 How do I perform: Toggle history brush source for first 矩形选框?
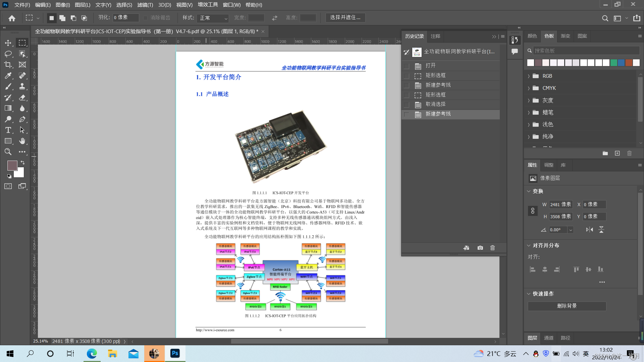(x=407, y=76)
